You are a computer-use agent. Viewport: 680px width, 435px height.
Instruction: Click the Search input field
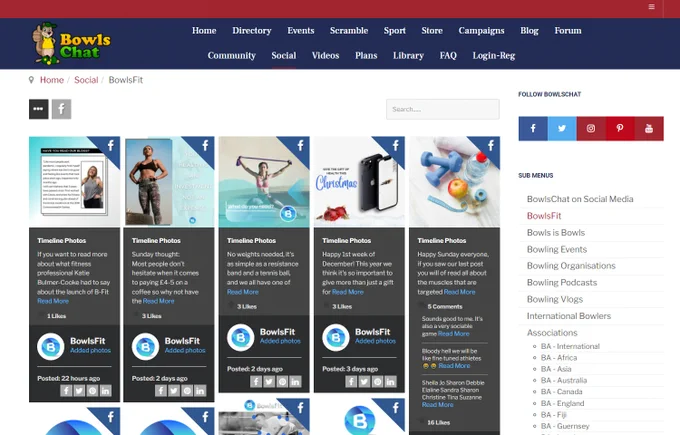tap(443, 109)
